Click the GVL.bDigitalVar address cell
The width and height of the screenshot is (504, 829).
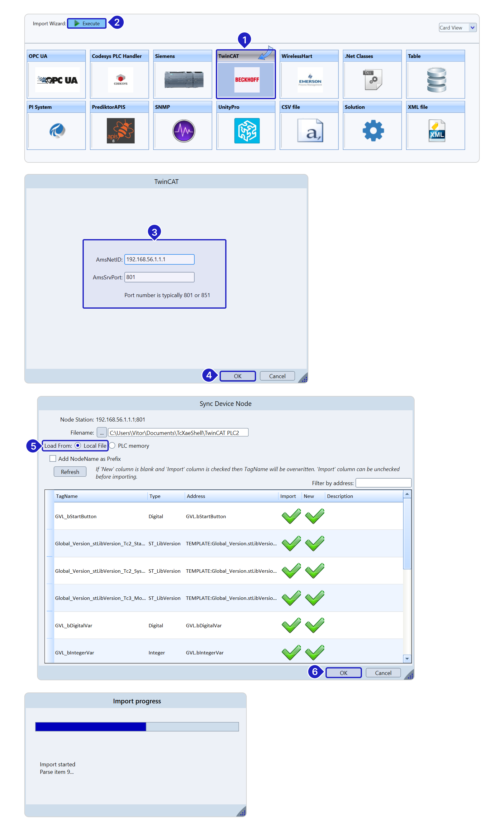click(x=204, y=625)
